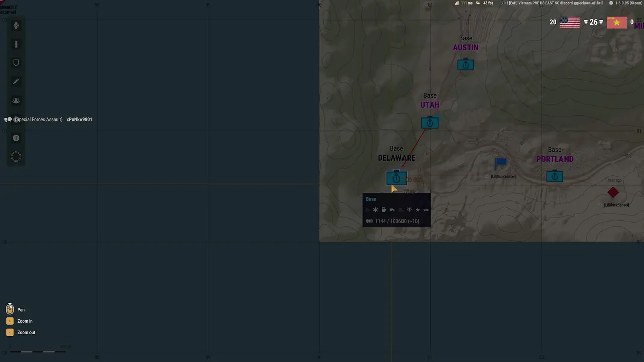The width and height of the screenshot is (644, 362).
Task: Click the 1 hour ago marker timestamp
Action: (613, 180)
